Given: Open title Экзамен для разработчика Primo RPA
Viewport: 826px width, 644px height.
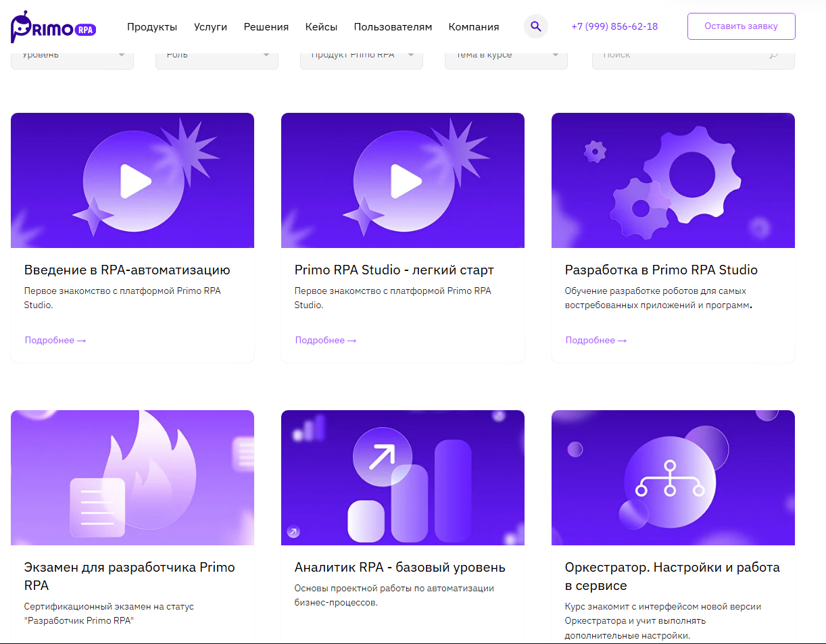Looking at the screenshot, I should [130, 576].
